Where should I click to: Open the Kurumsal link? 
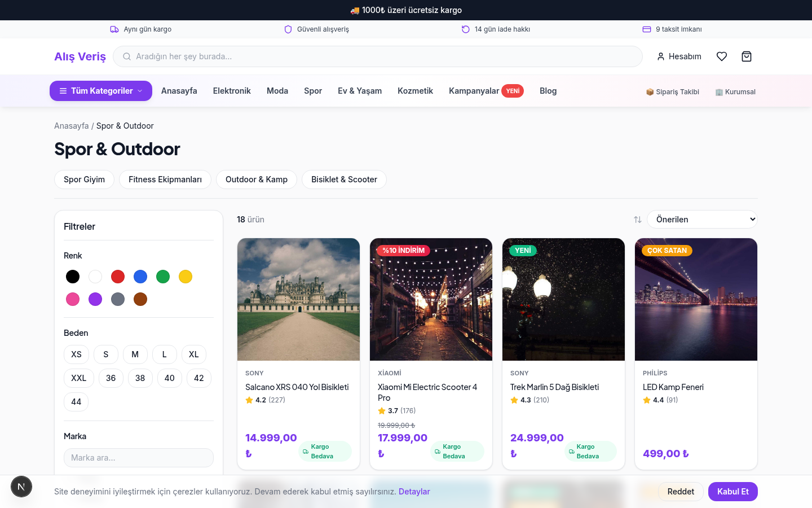point(735,92)
